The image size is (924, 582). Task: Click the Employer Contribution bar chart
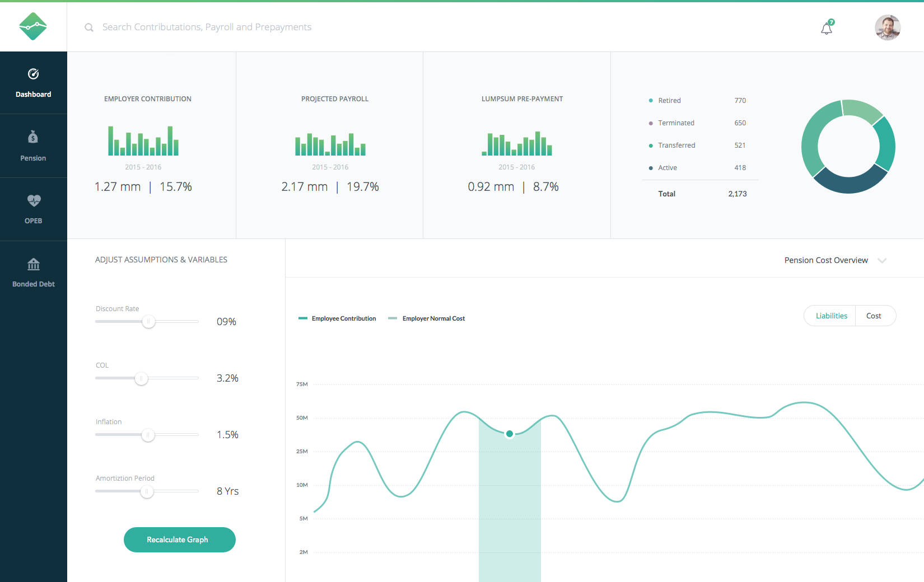(143, 140)
